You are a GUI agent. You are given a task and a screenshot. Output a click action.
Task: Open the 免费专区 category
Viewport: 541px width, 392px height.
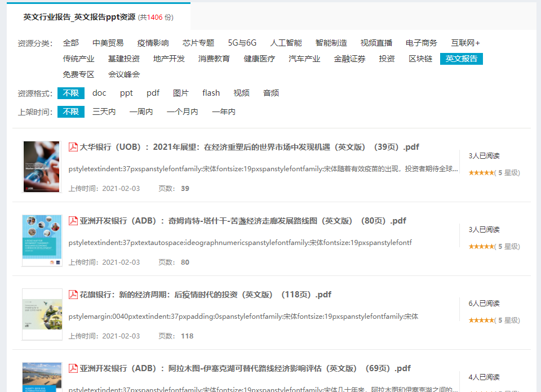(78, 74)
